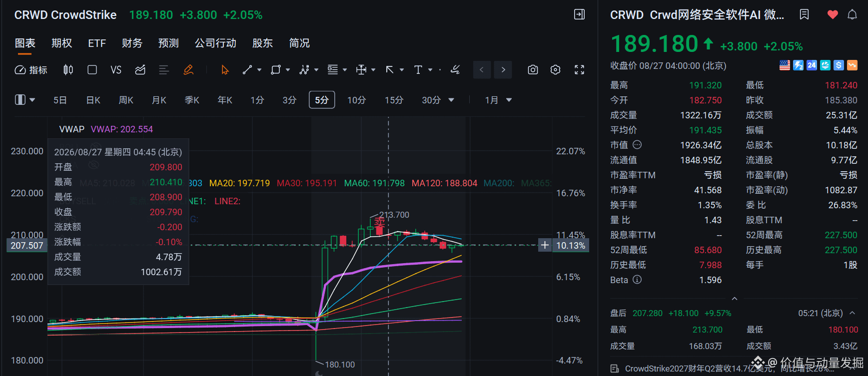
Task: Open the measure tool dropdown arrow
Action: coord(373,70)
